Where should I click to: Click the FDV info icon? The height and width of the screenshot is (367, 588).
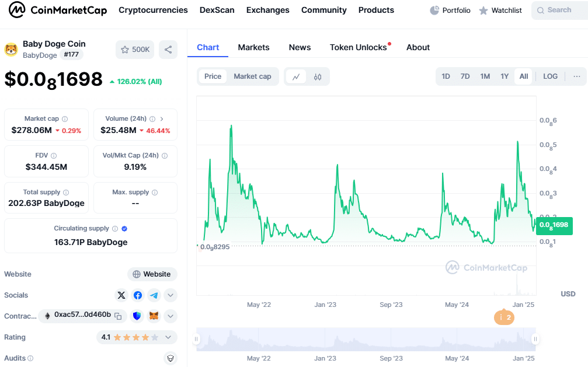coord(54,156)
